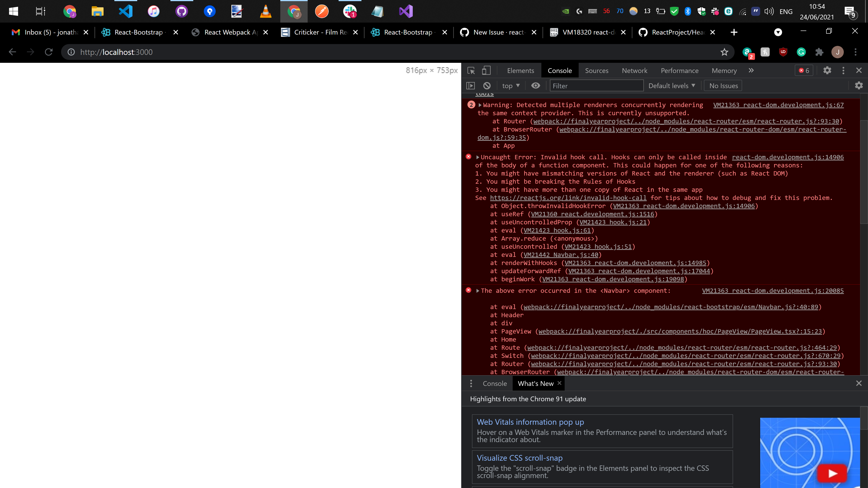Reload the localhost page
This screenshot has width=868, height=488.
click(x=49, y=52)
